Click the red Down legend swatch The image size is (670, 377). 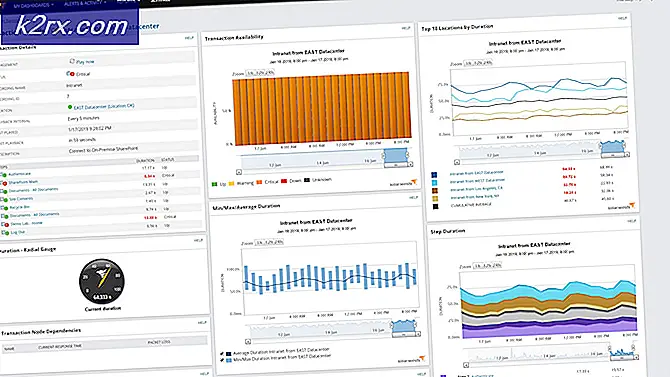coord(284,181)
